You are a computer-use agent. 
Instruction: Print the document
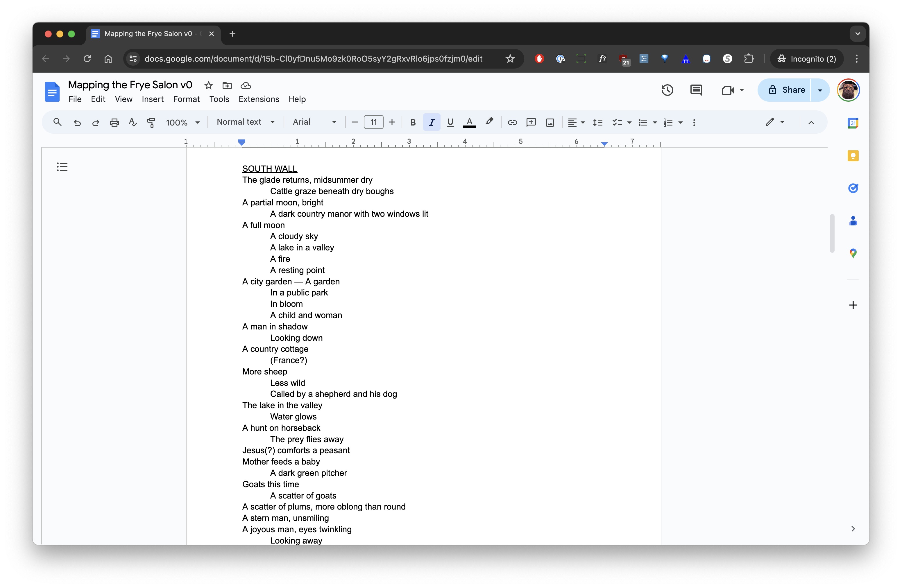click(x=114, y=122)
